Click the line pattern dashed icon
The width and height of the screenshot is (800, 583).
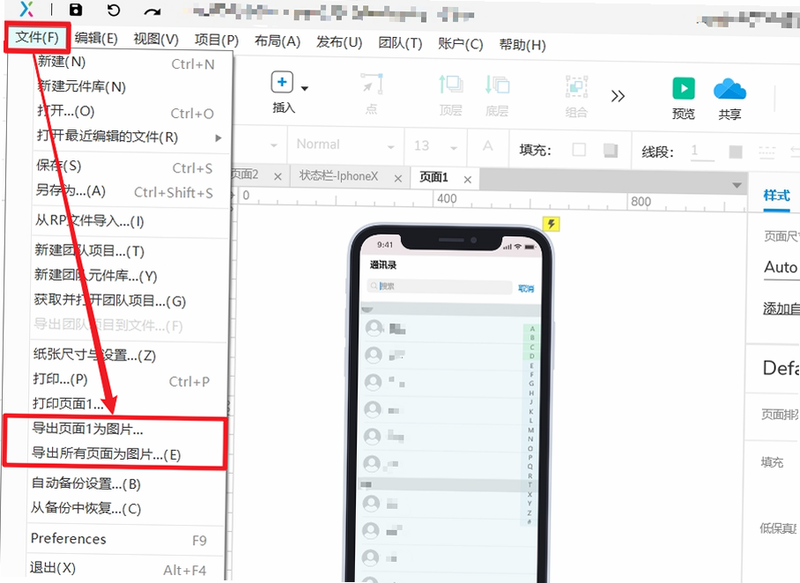(x=767, y=152)
